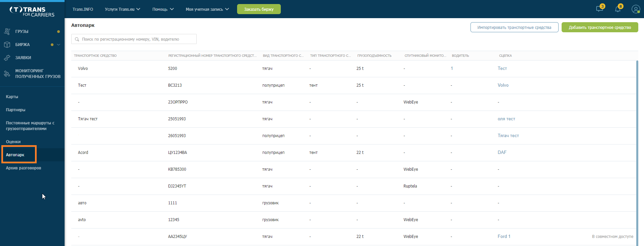644x246 pixels.
Task: Click registration number 25051993
Action: (177, 119)
